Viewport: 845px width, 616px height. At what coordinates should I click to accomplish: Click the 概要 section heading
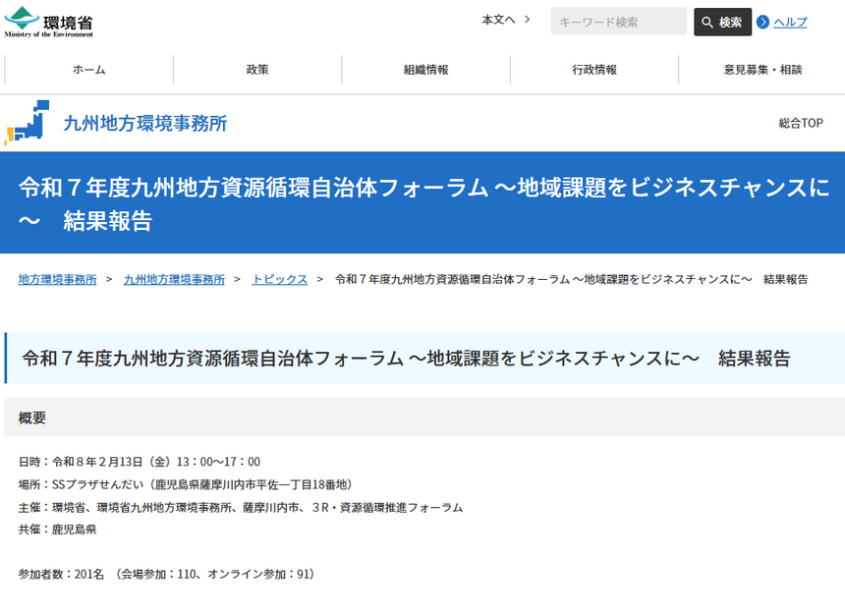point(32,418)
